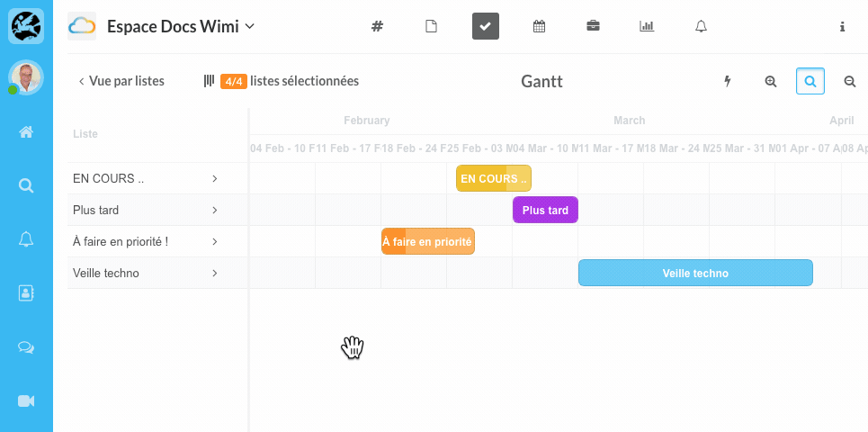Screen dimensions: 868x432
Task: Zoom in on the Gantt chart
Action: [x=771, y=81]
